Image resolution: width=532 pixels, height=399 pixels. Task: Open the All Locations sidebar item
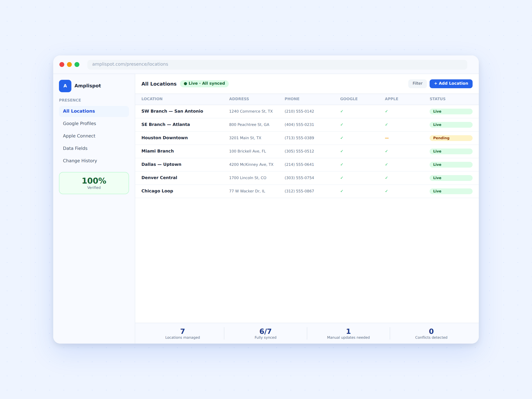(94, 111)
